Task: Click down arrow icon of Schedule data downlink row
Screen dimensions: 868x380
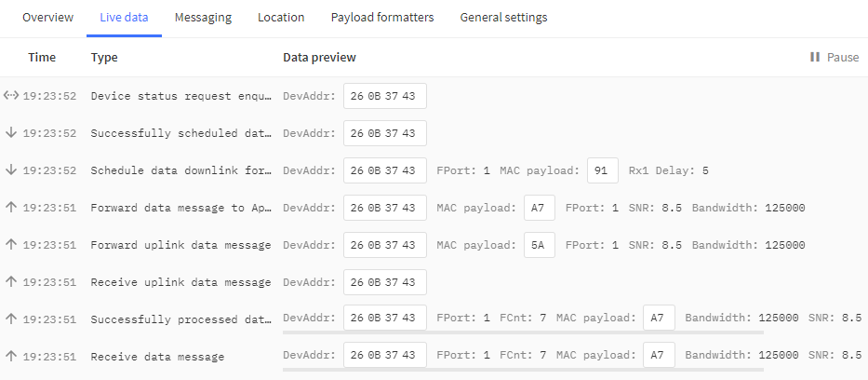Action: tap(11, 170)
